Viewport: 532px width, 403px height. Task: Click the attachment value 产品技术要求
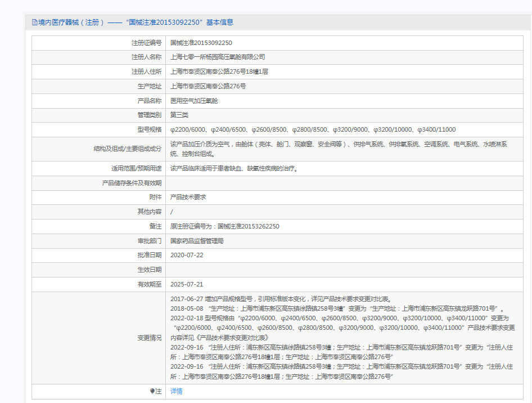coord(188,197)
